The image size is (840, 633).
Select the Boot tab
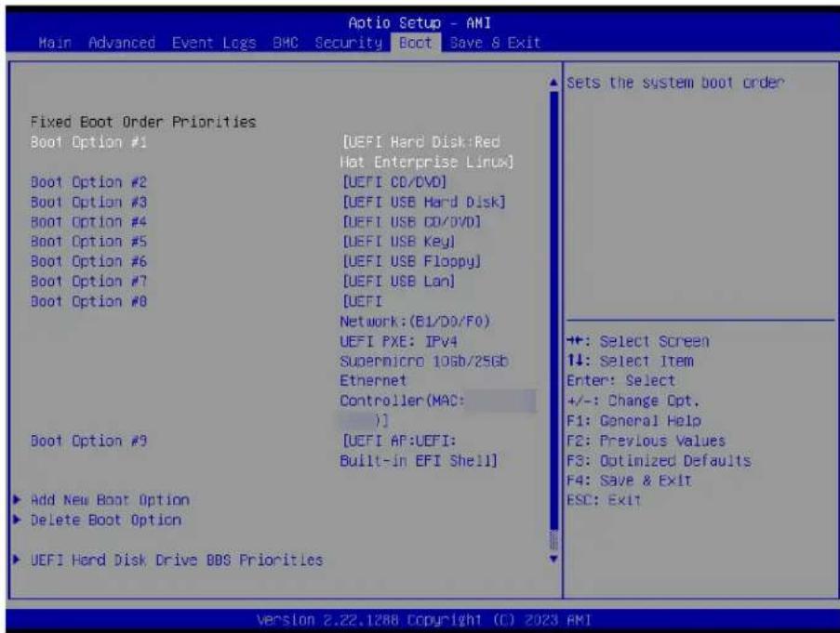(416, 43)
